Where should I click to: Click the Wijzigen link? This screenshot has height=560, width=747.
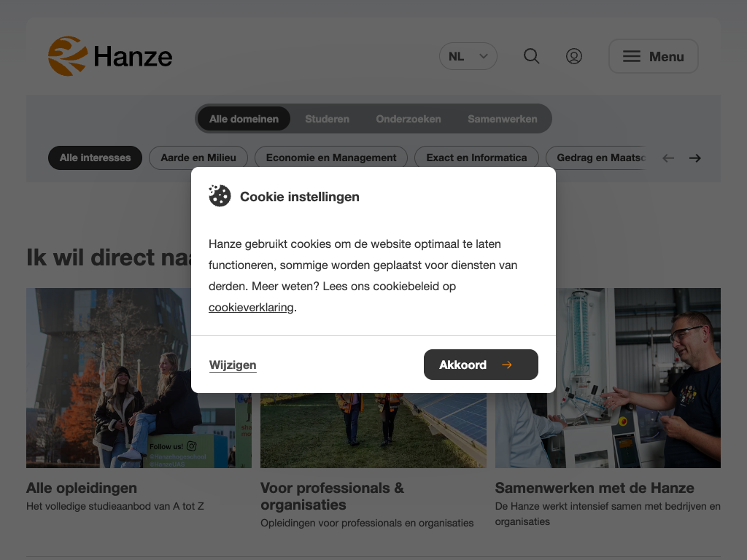(x=233, y=365)
